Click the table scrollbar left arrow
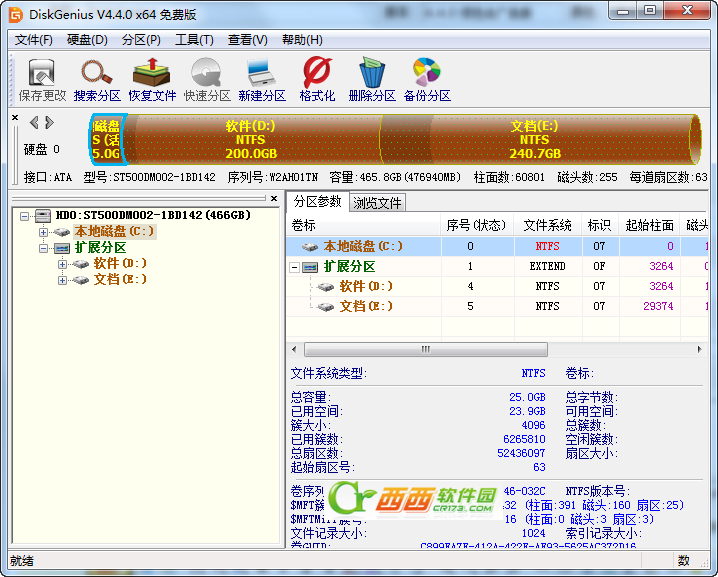The image size is (718, 577). pyautogui.click(x=294, y=349)
